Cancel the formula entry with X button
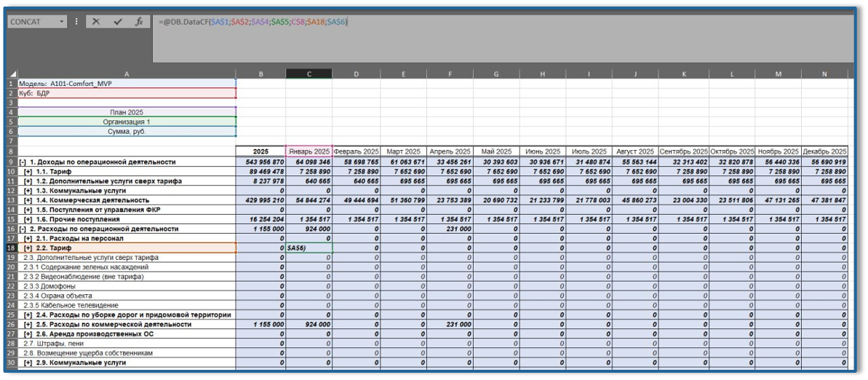The image size is (868, 380). 95,22
